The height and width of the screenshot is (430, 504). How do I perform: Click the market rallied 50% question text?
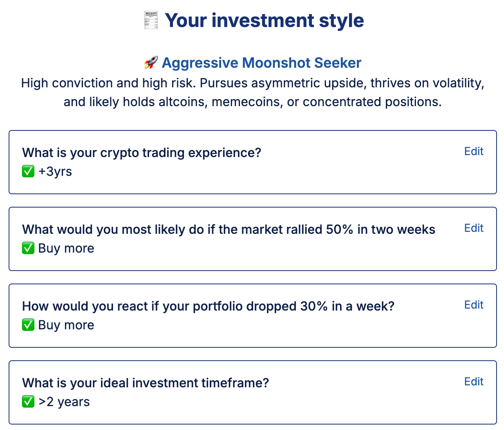pos(229,229)
